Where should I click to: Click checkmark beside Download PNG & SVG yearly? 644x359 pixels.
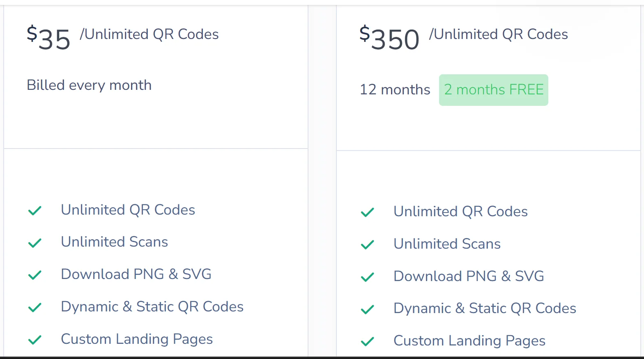coord(368,277)
